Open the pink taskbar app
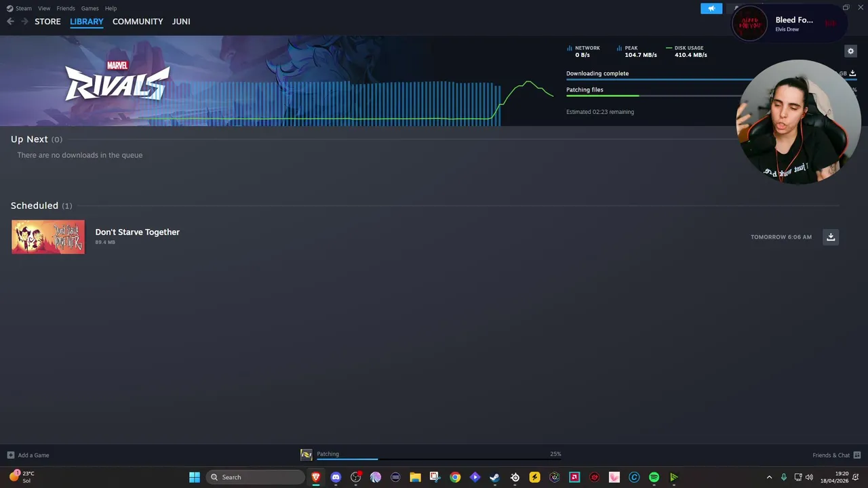 614,477
